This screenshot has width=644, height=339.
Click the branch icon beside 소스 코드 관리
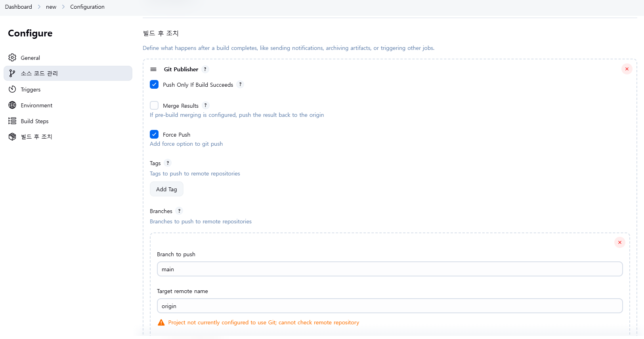pos(12,73)
